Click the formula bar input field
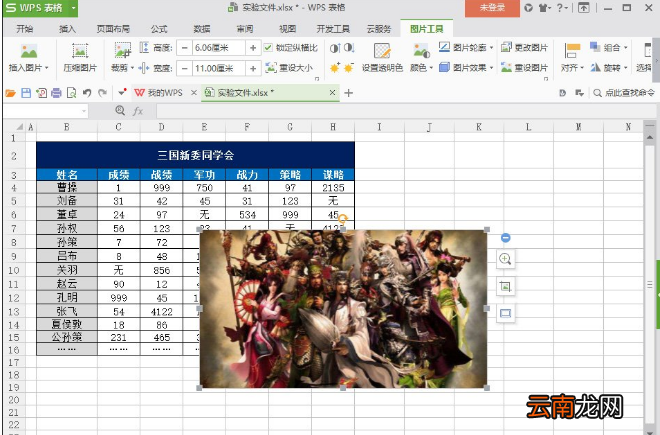The image size is (660, 435). [x=406, y=111]
